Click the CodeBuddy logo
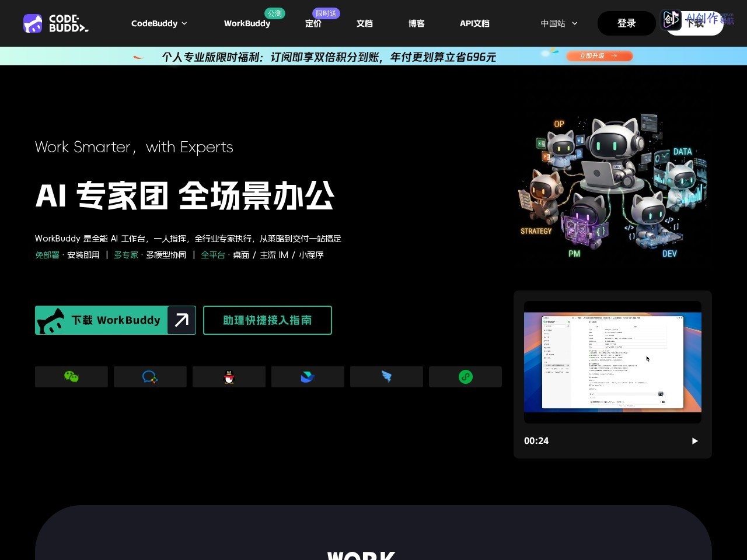The width and height of the screenshot is (747, 560). click(x=56, y=23)
